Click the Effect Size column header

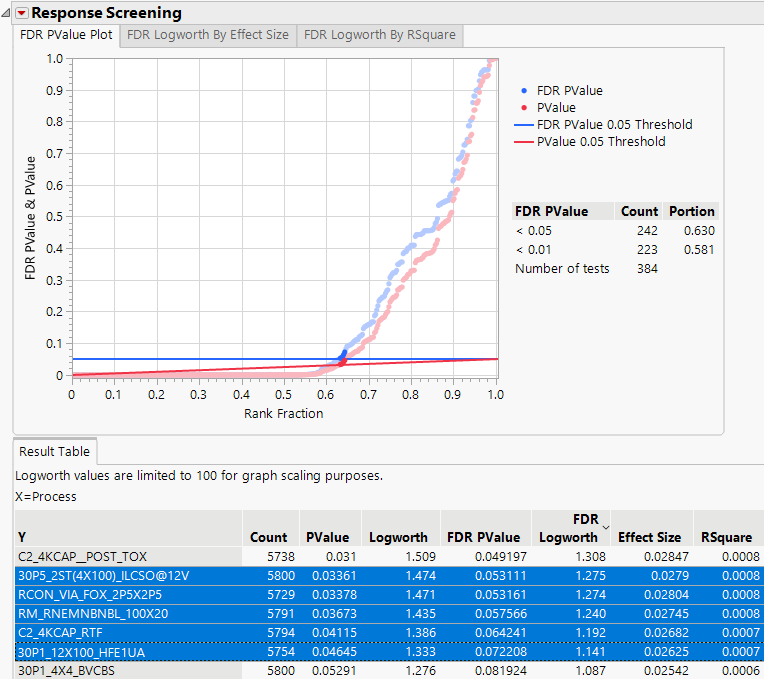click(649, 537)
